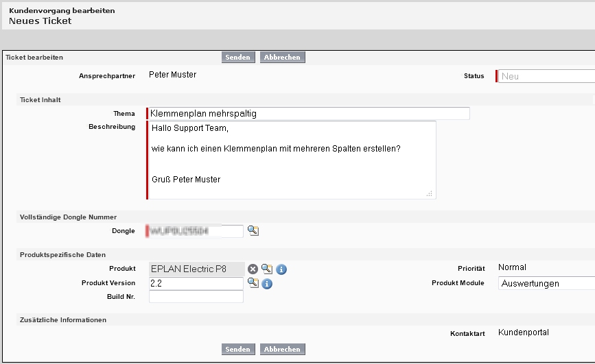Click the Peter Muster contact name
This screenshot has height=364, width=595.
coord(173,75)
